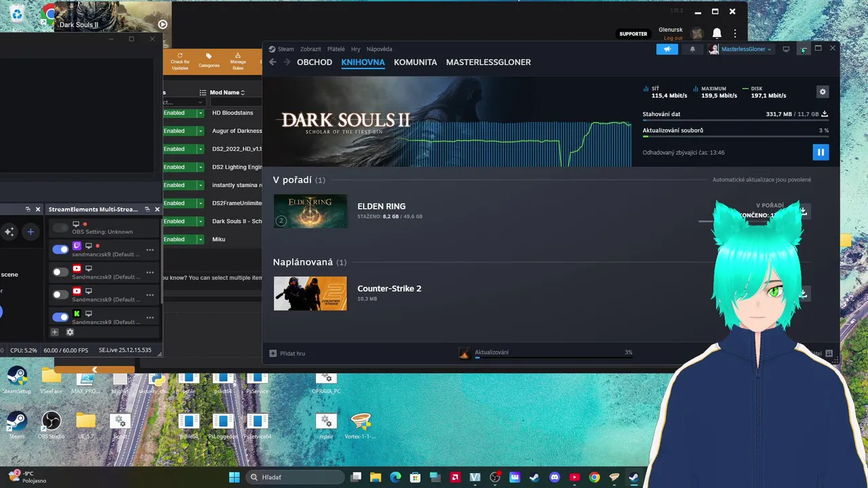Open the Přátelé menu
This screenshot has height=488, width=868.
click(336, 49)
